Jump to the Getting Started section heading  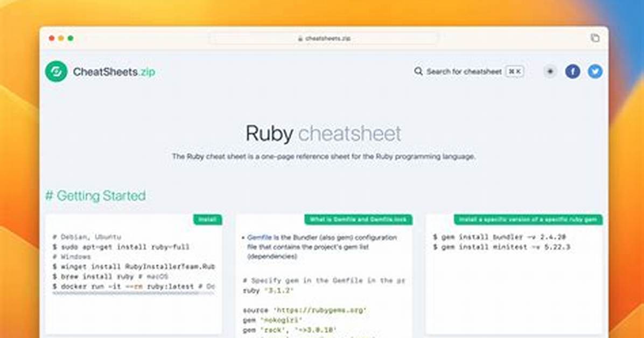pyautogui.click(x=95, y=195)
